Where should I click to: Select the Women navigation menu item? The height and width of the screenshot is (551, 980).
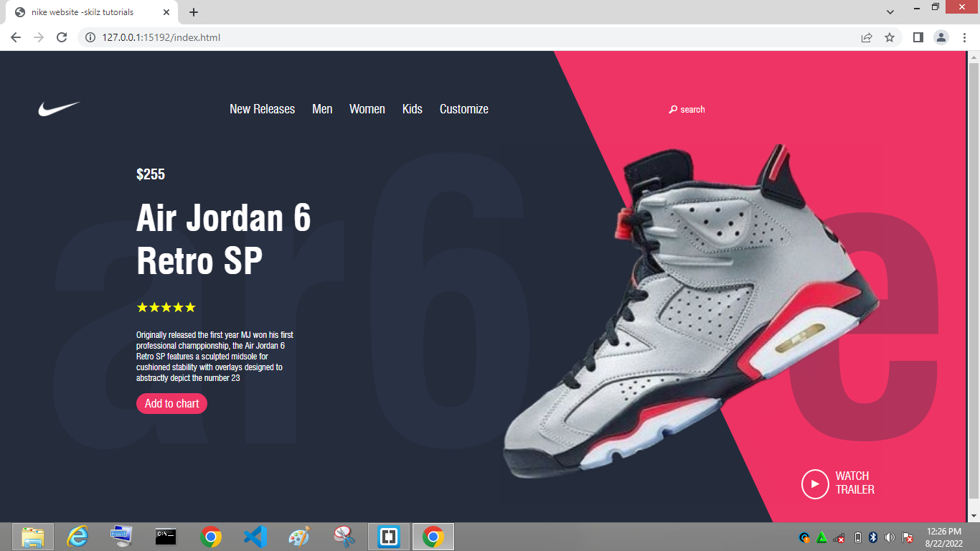(x=367, y=109)
